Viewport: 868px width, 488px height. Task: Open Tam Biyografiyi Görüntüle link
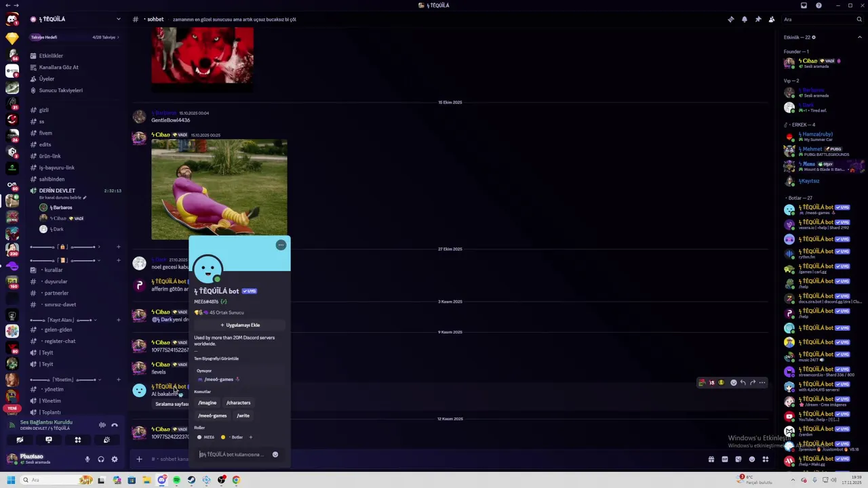[216, 359]
